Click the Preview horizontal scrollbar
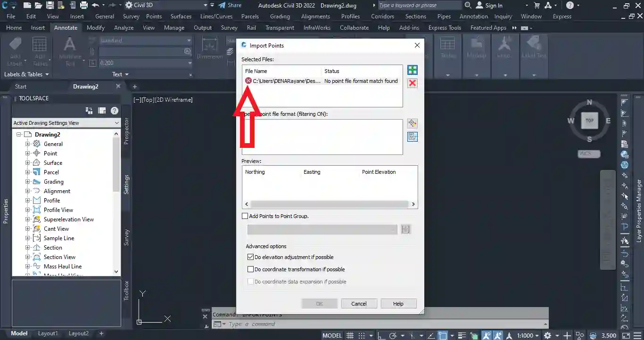The height and width of the screenshot is (340, 644). [x=329, y=204]
